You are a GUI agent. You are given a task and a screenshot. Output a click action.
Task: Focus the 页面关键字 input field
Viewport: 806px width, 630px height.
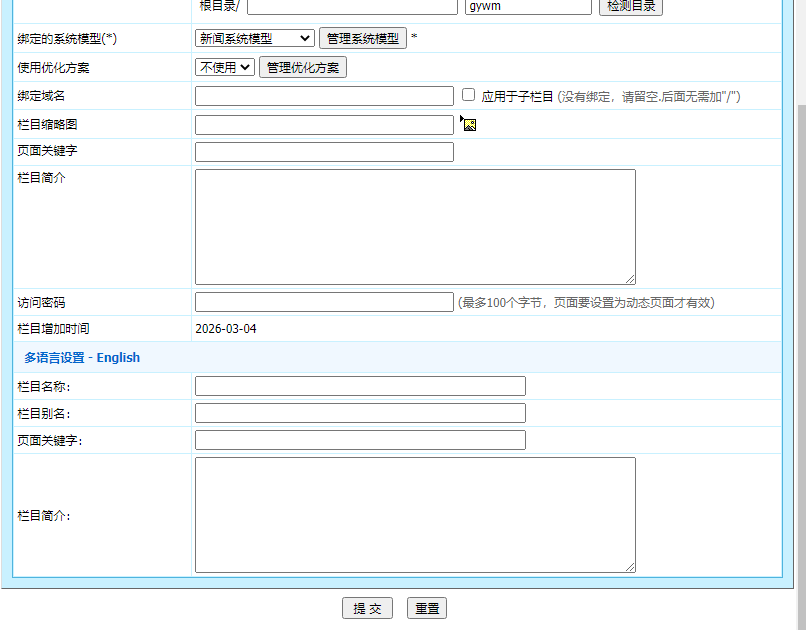(324, 151)
